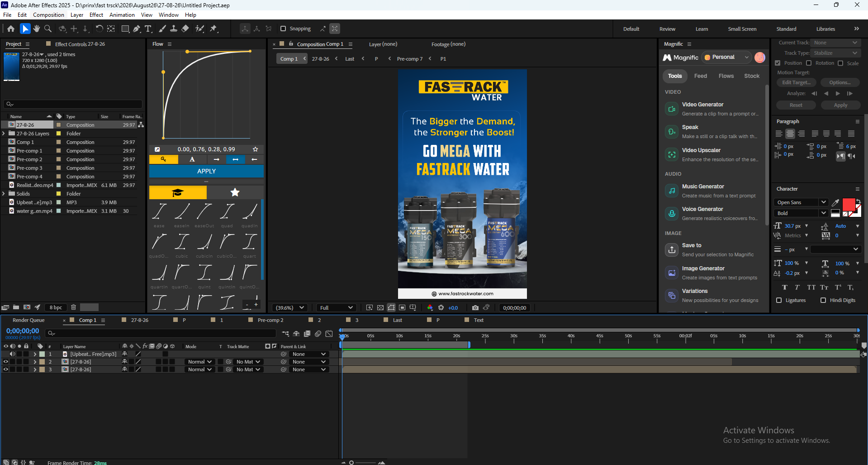
Task: Open the Composition menu
Action: click(x=48, y=15)
